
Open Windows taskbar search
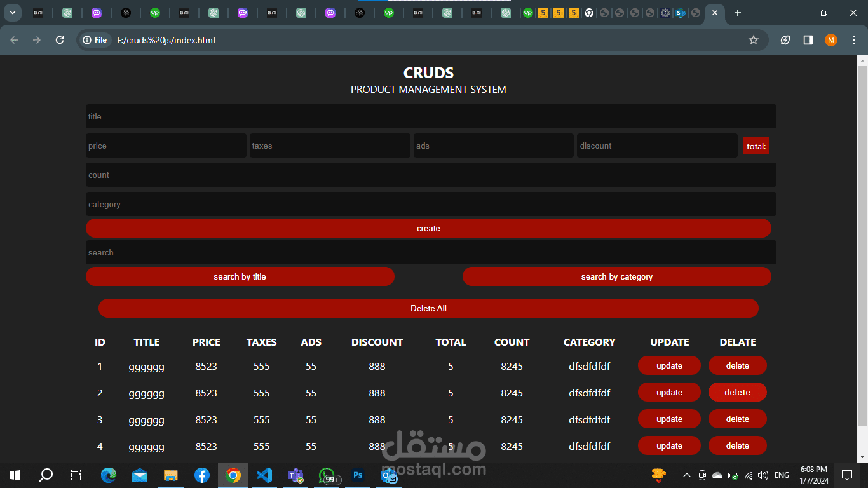click(x=46, y=475)
